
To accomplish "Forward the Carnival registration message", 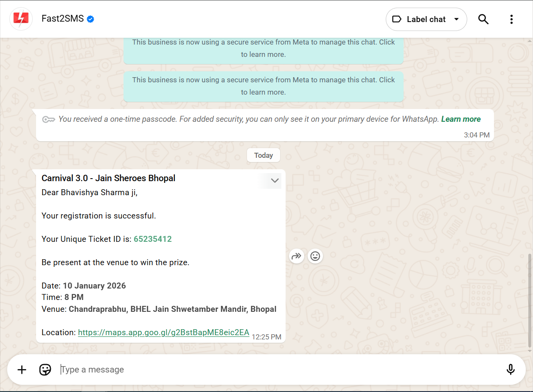I will (x=296, y=256).
